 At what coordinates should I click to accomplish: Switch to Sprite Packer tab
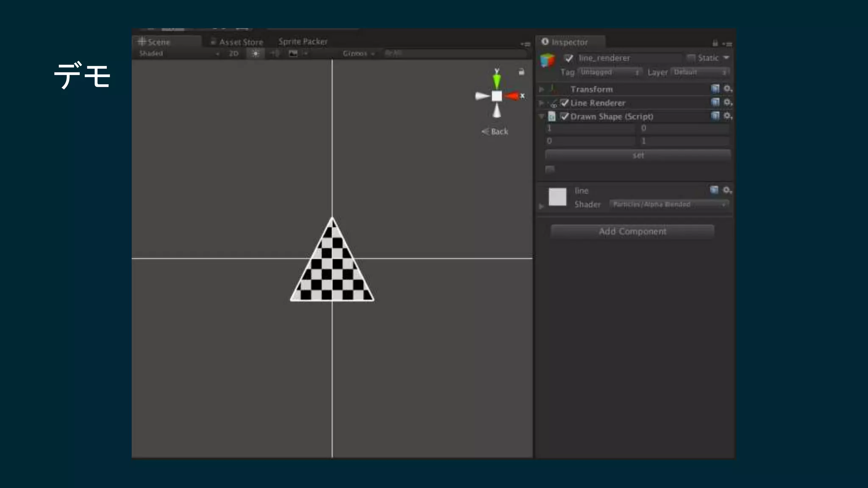303,42
